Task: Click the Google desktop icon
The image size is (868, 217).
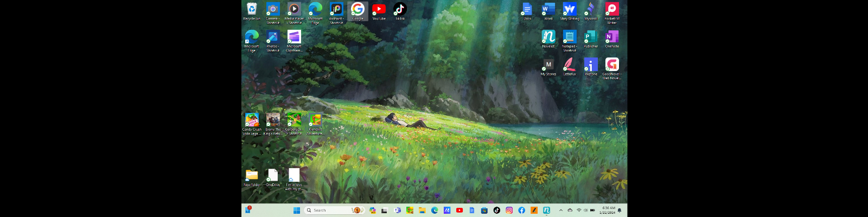Action: point(358,12)
